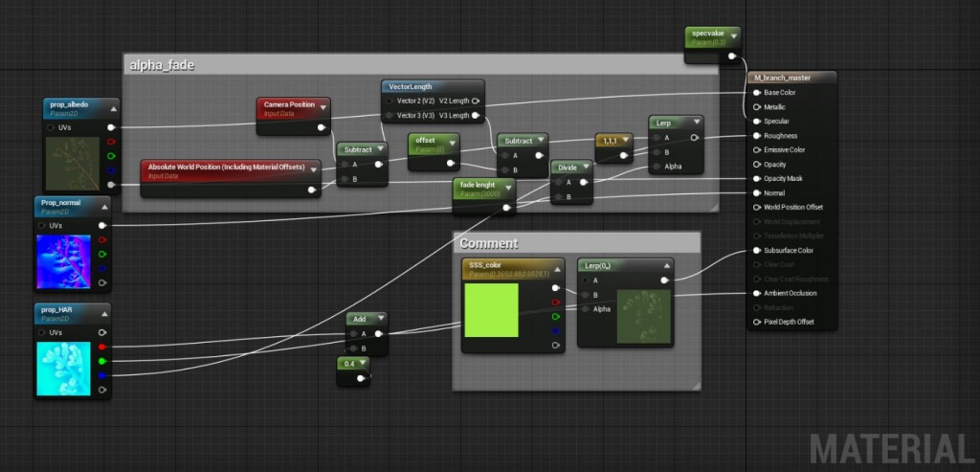This screenshot has height=472, width=980.
Task: Click green channel output pin of prop_normal
Action: tap(102, 254)
